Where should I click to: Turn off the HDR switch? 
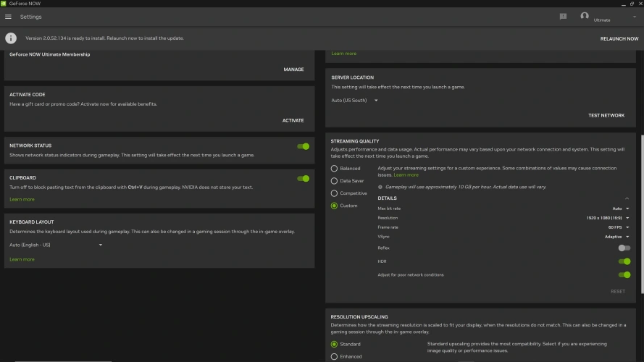tap(624, 261)
